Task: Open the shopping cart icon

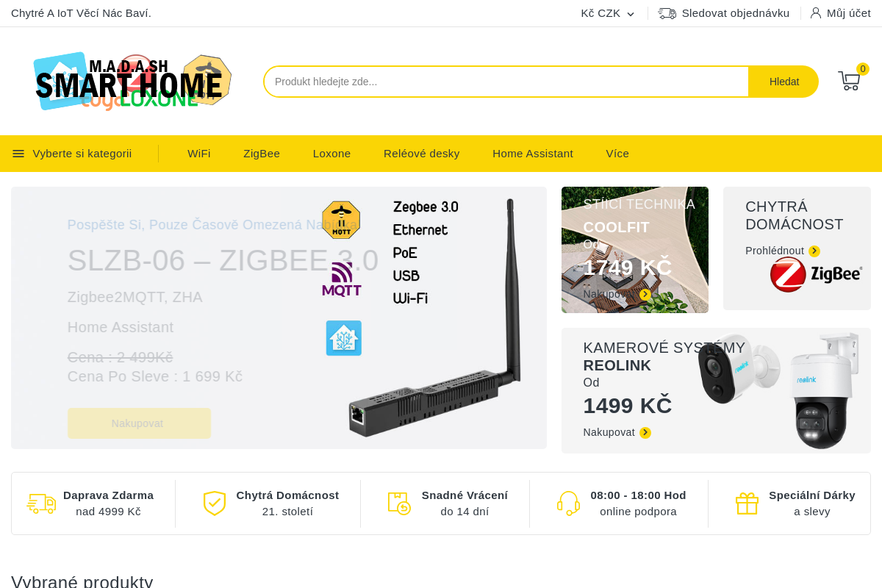Action: 849,81
